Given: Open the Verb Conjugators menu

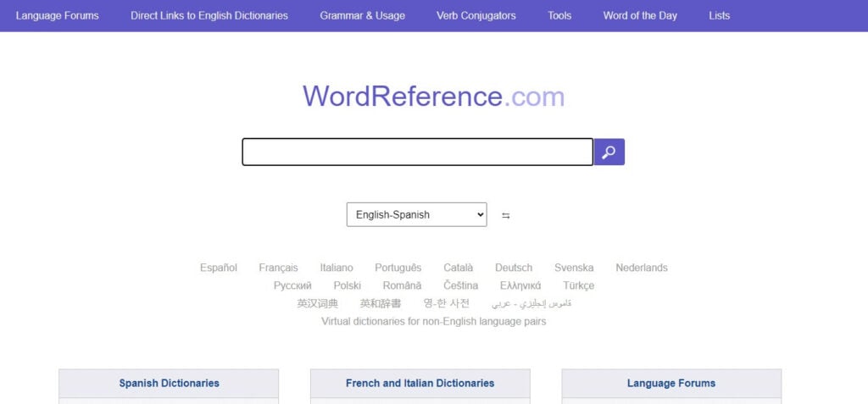Looking at the screenshot, I should click(476, 15).
